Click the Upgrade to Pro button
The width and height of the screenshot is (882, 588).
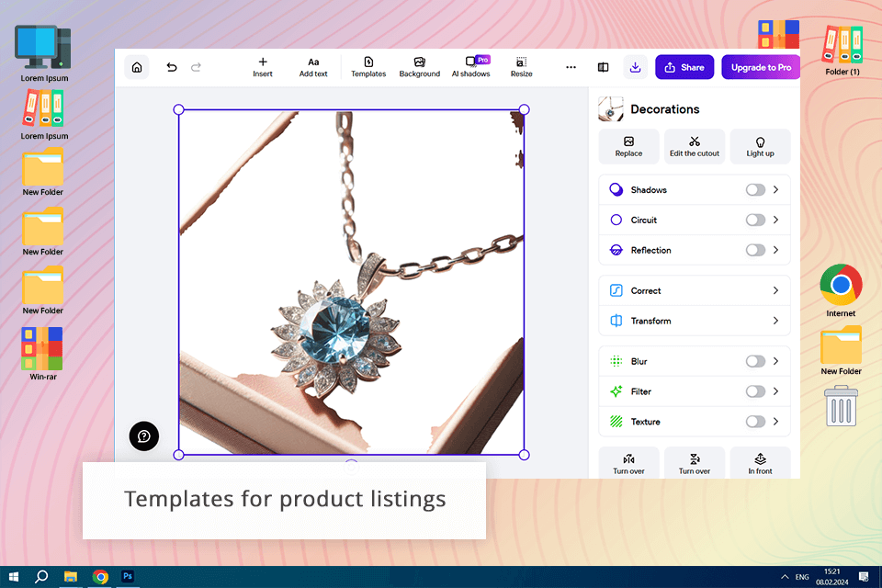[x=761, y=67]
